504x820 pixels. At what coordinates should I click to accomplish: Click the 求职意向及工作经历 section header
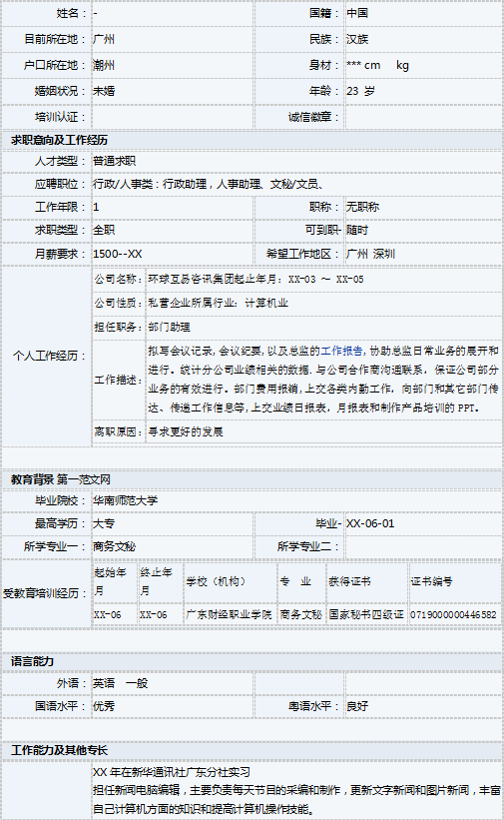(x=59, y=140)
